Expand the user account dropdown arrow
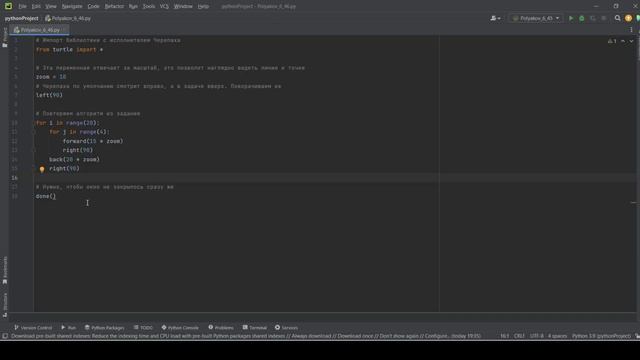Viewport: 640px width, 360px height. [x=499, y=19]
